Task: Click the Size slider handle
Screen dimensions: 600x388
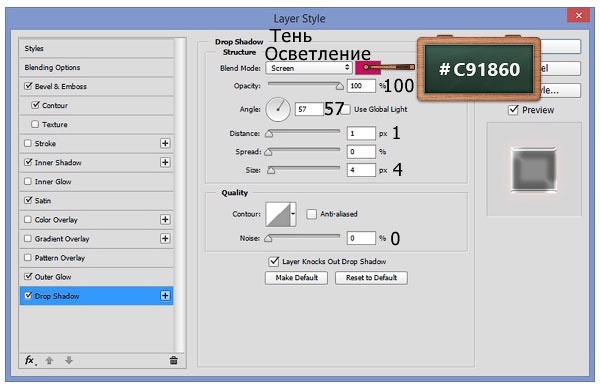Action: pyautogui.click(x=271, y=170)
